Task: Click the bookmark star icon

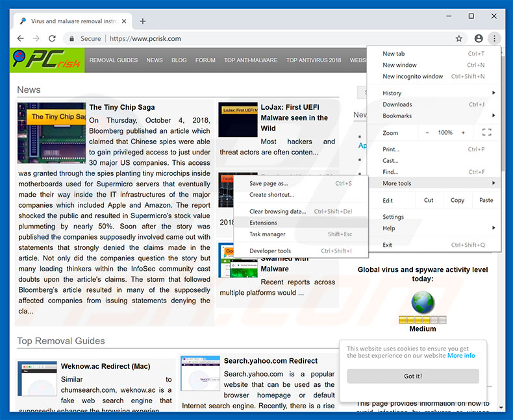Action: pyautogui.click(x=459, y=39)
